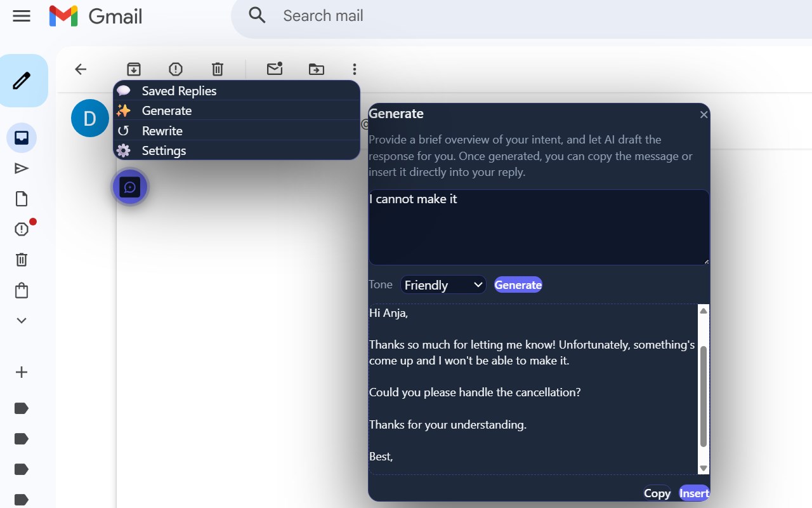Click the Compose pencil button
812x508 pixels.
(22, 81)
